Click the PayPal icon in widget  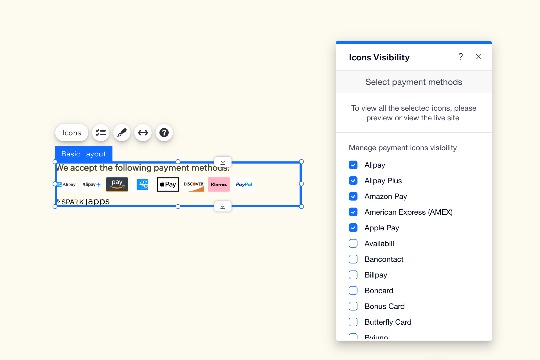pyautogui.click(x=244, y=185)
